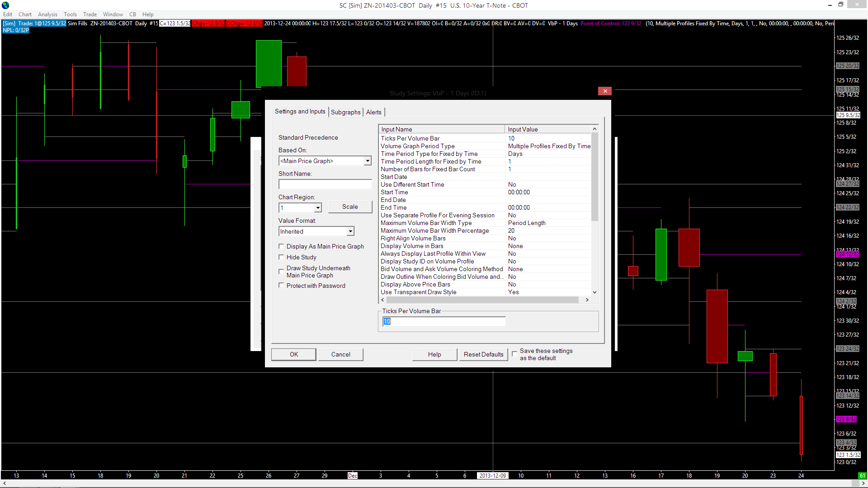The width and height of the screenshot is (868, 488).
Task: Tick Save these settings as the default
Action: pyautogui.click(x=514, y=354)
